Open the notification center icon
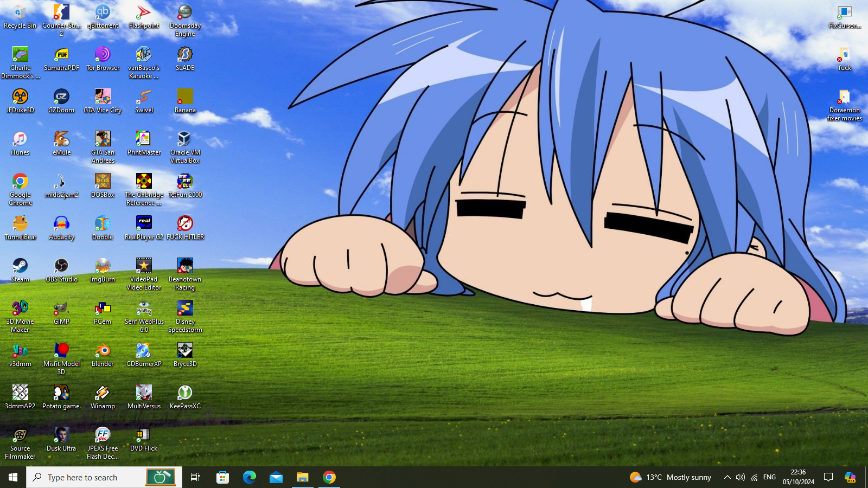The image size is (868, 488). coord(828,477)
